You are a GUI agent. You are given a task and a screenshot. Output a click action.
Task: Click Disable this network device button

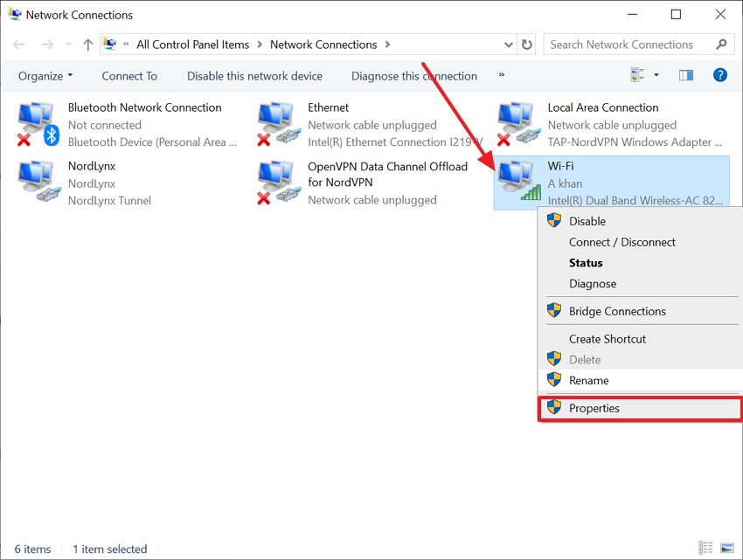254,76
